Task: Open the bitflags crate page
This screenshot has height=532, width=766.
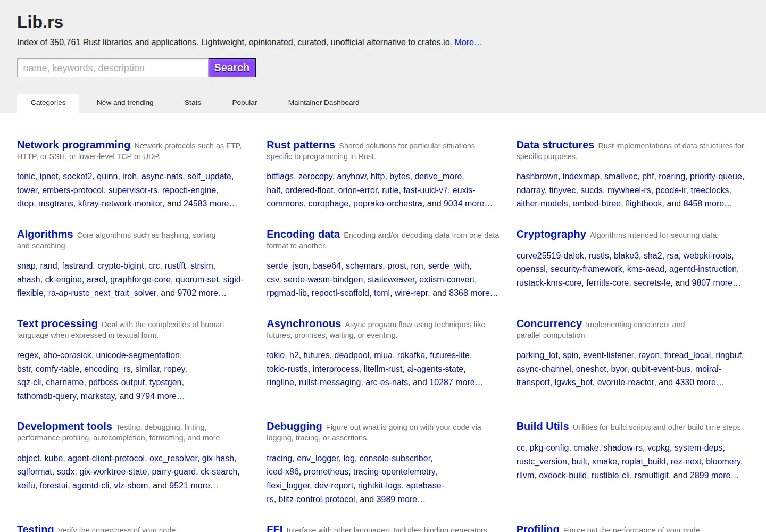Action: coord(280,176)
